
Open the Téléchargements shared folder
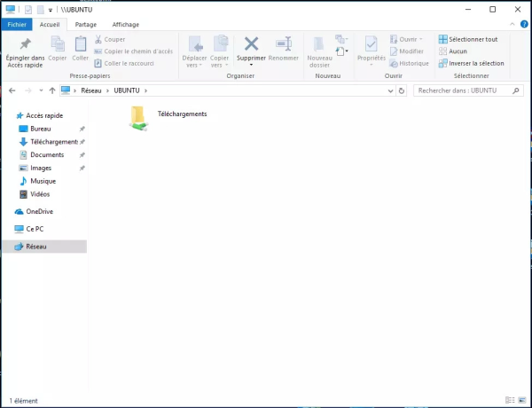pos(137,117)
